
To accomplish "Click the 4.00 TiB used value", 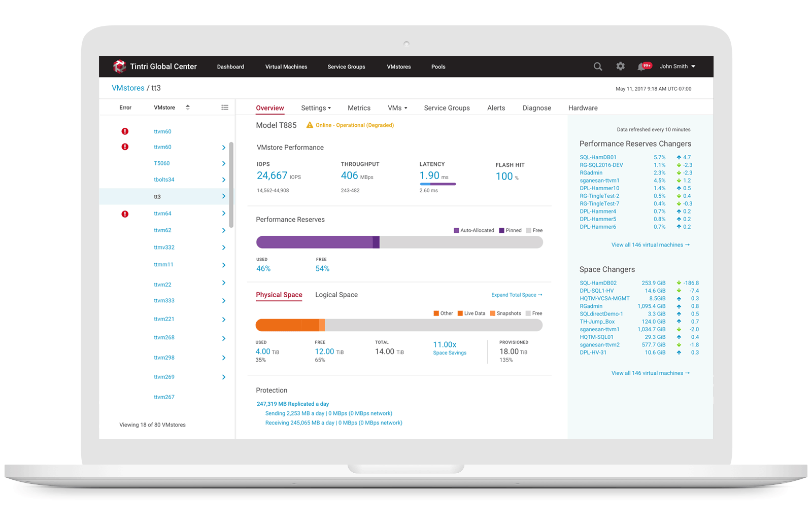I will click(267, 351).
